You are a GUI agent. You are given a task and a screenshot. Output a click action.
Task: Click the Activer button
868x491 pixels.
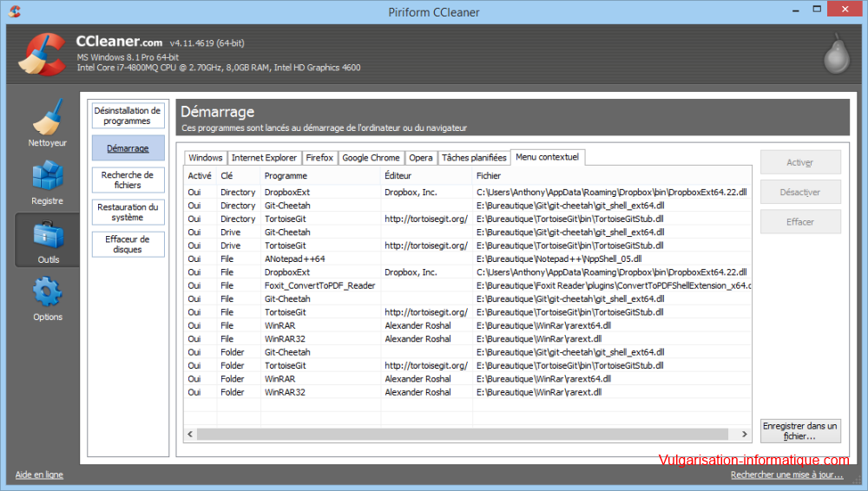(x=800, y=162)
